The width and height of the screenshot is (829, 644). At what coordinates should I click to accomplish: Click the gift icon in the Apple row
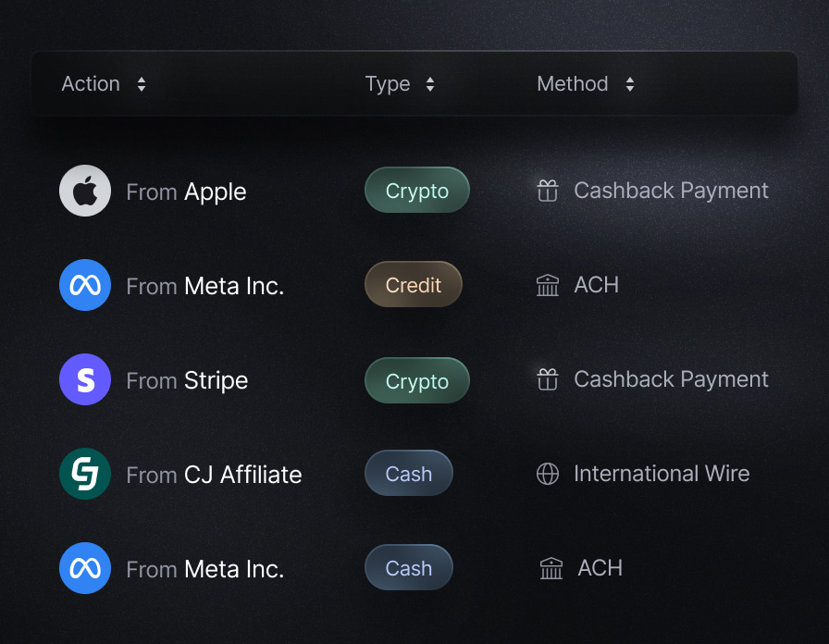[x=548, y=191]
